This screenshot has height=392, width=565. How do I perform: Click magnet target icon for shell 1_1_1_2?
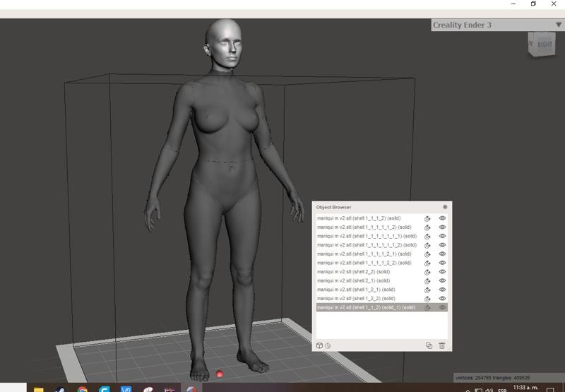click(427, 219)
